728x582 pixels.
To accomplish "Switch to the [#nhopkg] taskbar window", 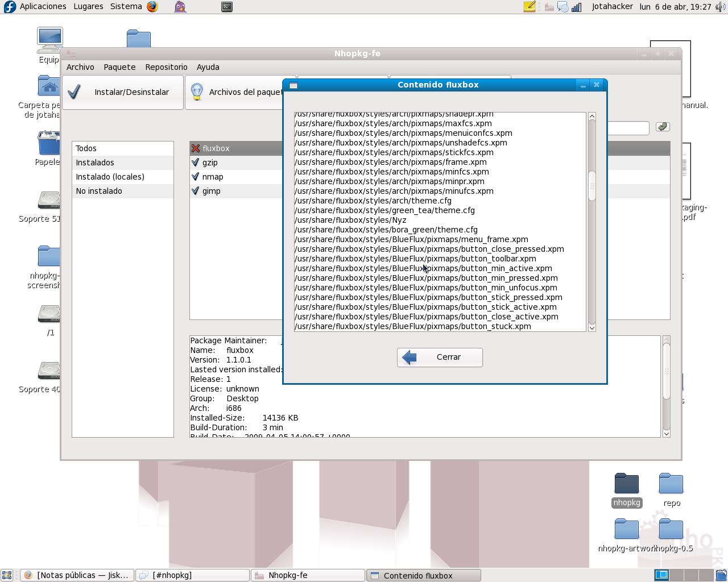I will click(193, 575).
